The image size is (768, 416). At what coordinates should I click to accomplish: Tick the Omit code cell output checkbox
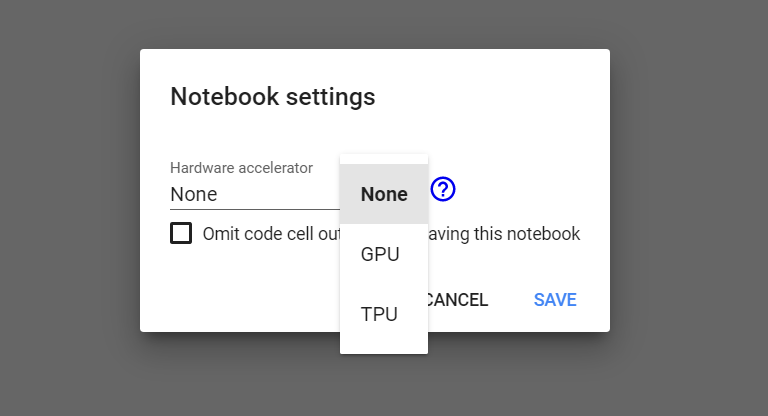181,233
